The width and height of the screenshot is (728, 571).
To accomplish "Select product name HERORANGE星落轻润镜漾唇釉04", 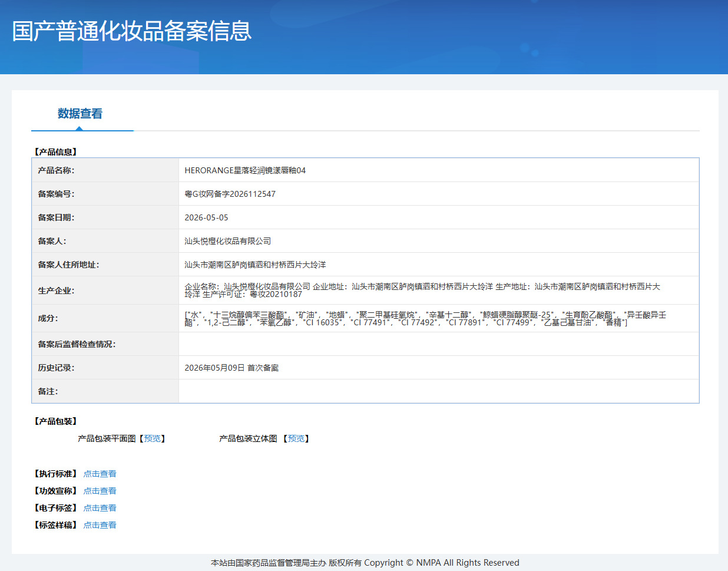I will (245, 170).
